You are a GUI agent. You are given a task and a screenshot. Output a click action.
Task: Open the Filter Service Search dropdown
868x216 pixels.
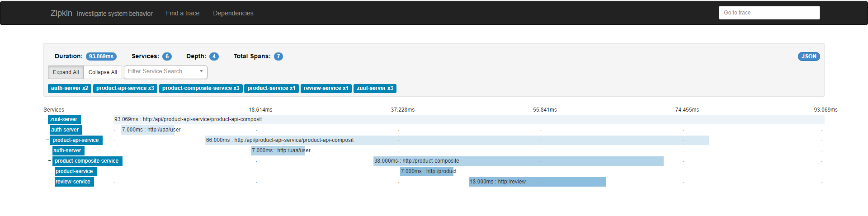165,72
